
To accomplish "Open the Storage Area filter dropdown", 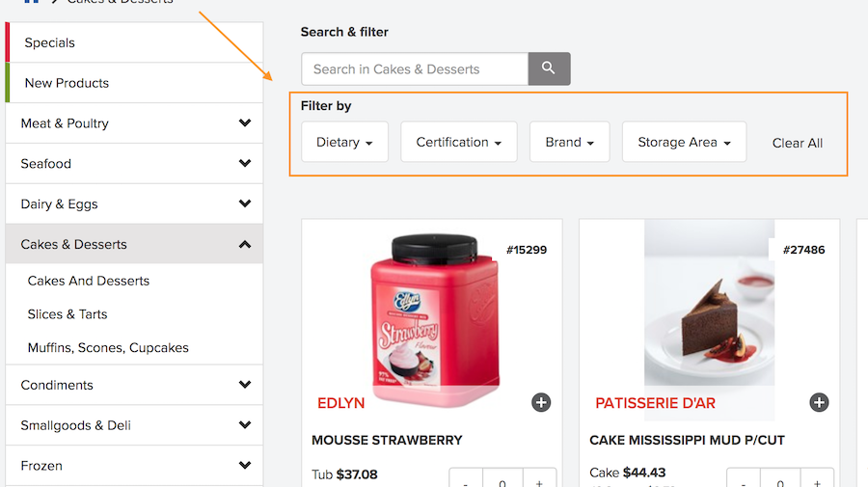I will (x=684, y=142).
